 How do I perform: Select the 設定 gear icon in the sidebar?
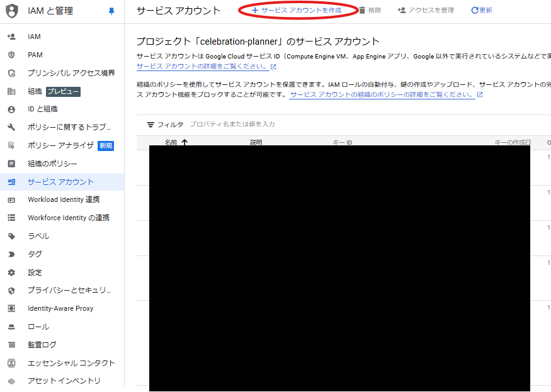[x=11, y=271]
